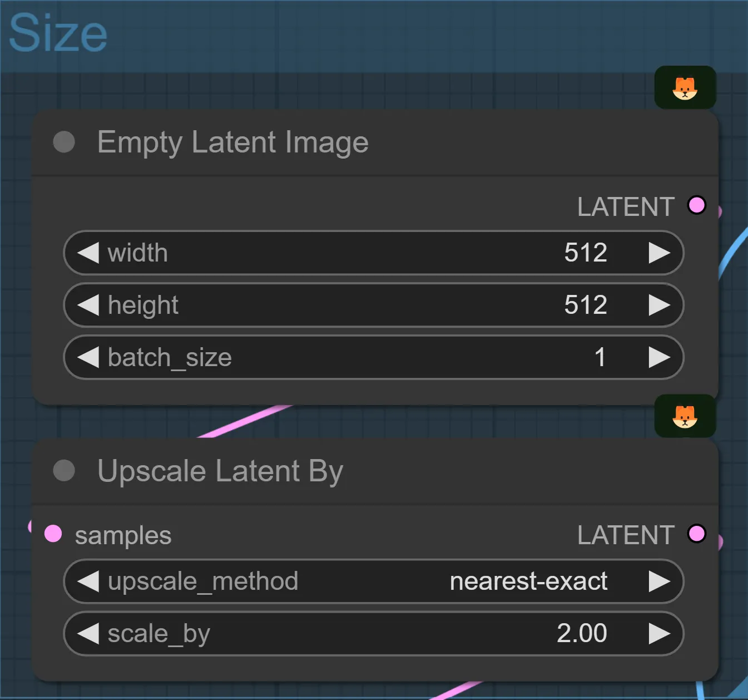Decrease the scale_by value

click(x=88, y=634)
